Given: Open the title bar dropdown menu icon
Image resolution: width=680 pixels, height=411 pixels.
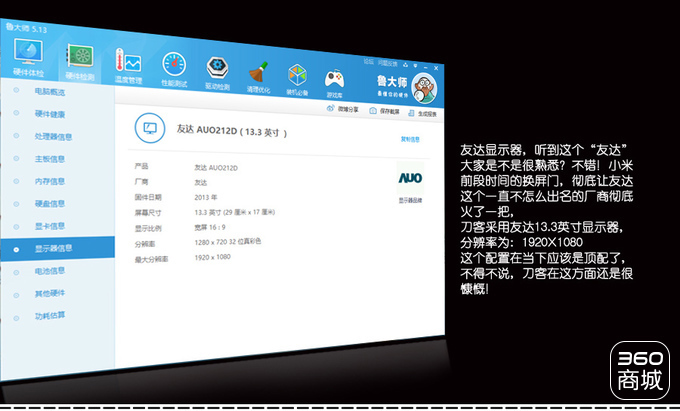Looking at the screenshot, I should (x=415, y=65).
